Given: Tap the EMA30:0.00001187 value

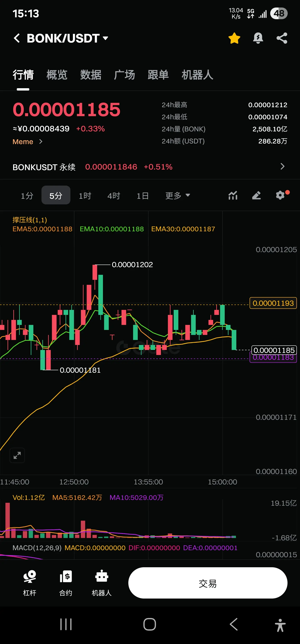Looking at the screenshot, I should point(183,229).
